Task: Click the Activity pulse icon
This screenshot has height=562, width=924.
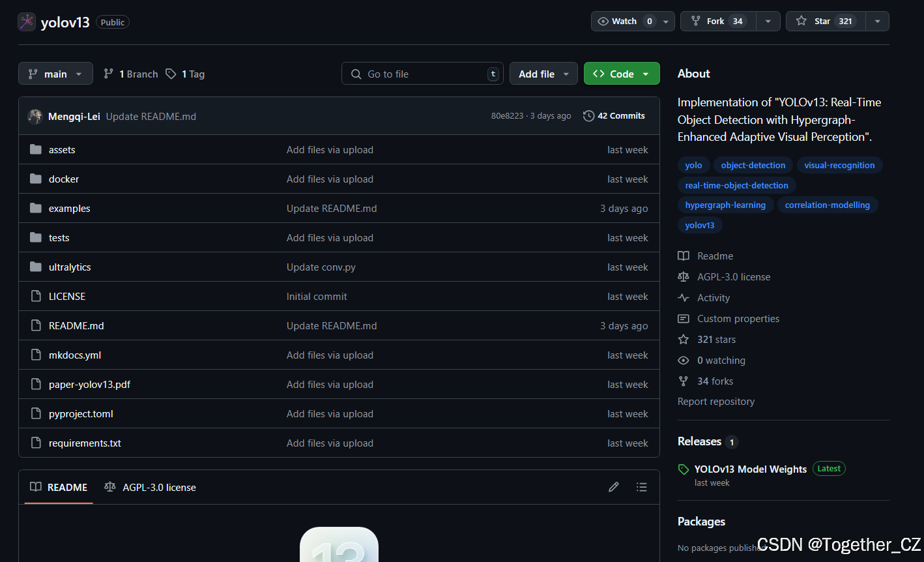Action: 683,297
